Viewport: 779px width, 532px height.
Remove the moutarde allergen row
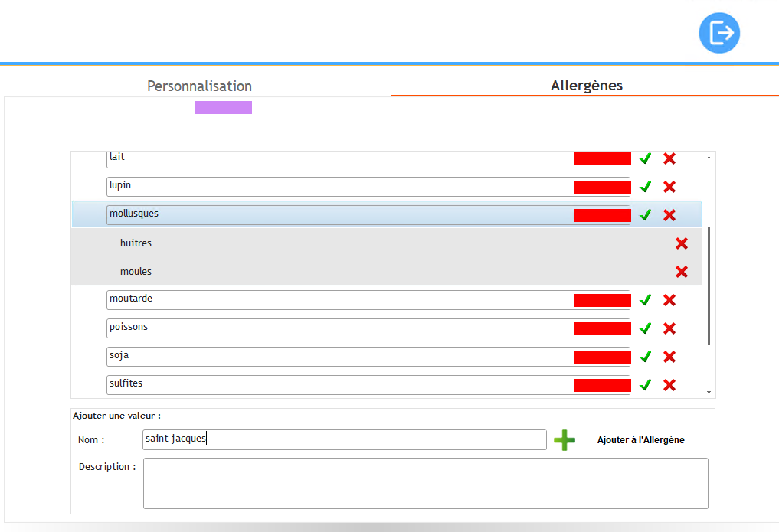669,300
